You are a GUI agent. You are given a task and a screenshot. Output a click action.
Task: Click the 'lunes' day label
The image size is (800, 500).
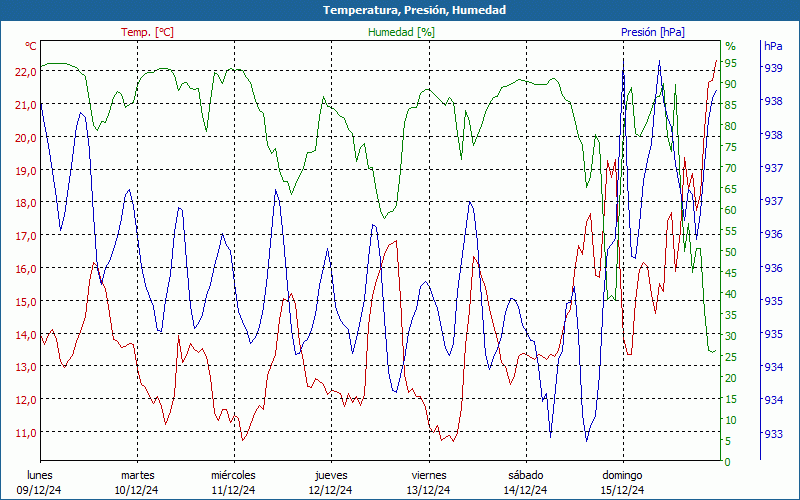(40, 475)
